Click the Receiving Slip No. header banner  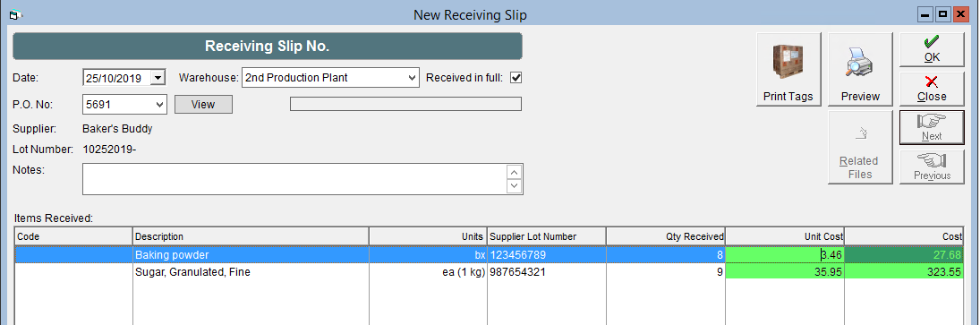268,47
